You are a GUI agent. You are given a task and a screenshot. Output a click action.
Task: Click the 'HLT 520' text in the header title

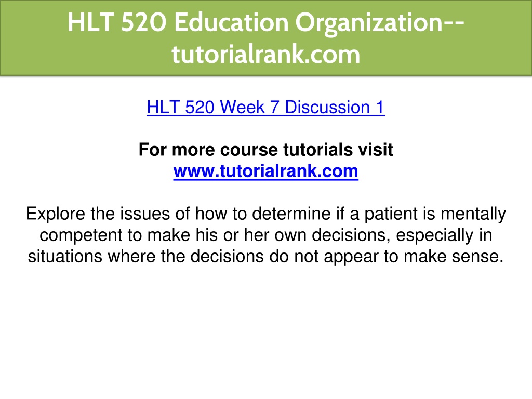(117, 22)
